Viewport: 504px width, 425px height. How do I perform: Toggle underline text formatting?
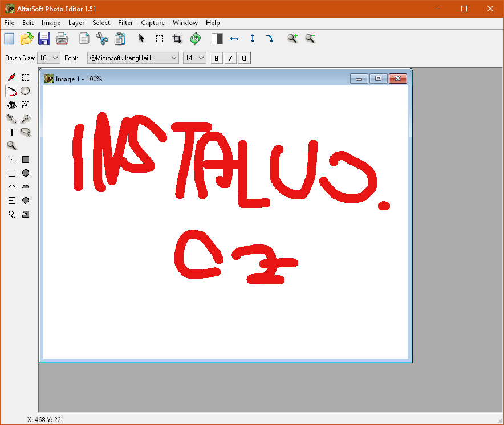coord(244,59)
